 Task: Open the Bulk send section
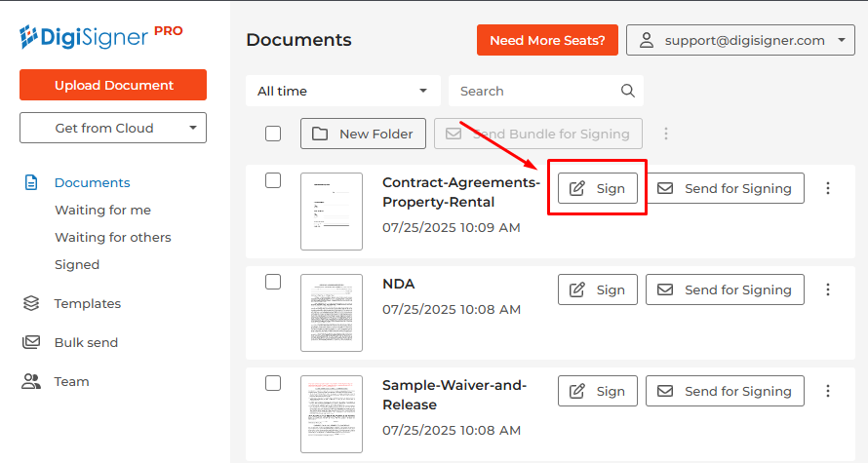click(86, 342)
